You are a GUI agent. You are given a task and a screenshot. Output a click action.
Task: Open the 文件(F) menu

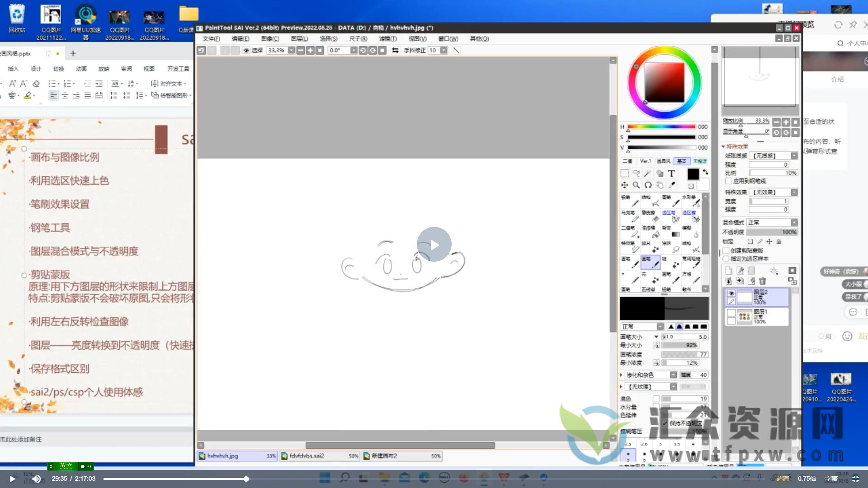tap(211, 39)
